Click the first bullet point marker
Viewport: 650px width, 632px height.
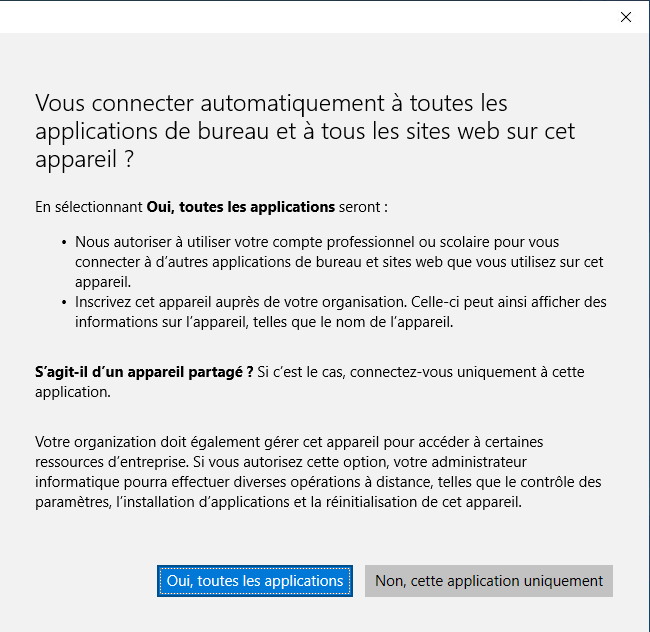click(x=64, y=242)
